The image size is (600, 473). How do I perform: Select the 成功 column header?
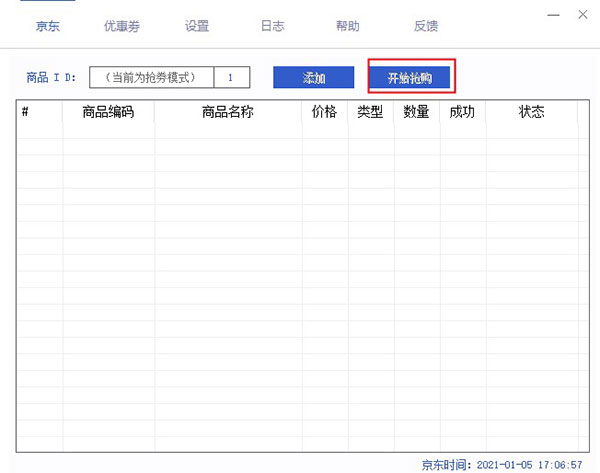(462, 113)
